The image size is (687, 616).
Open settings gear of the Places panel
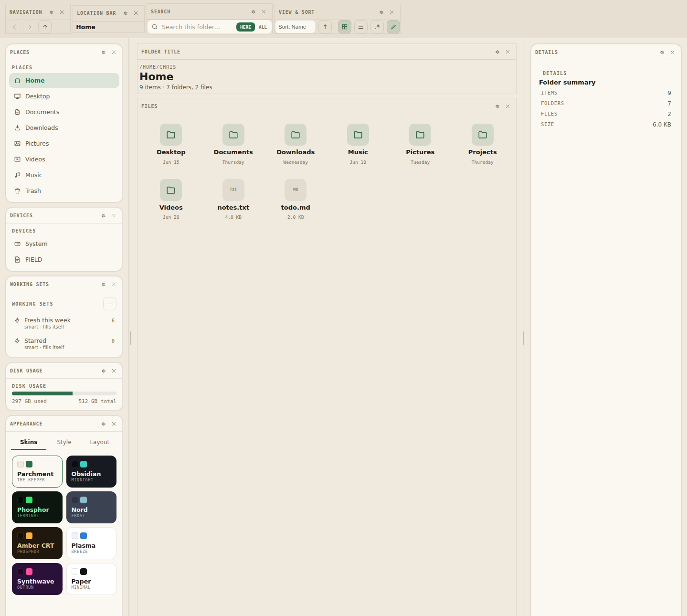click(104, 53)
